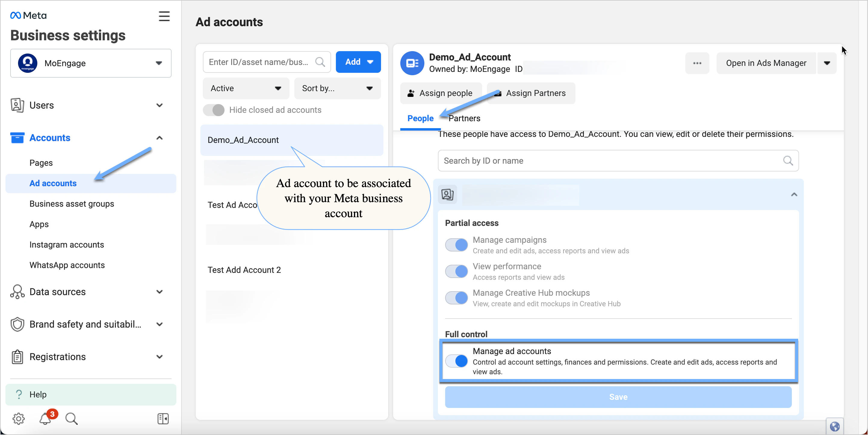Click the hamburger menu icon
868x435 pixels.
pyautogui.click(x=164, y=16)
